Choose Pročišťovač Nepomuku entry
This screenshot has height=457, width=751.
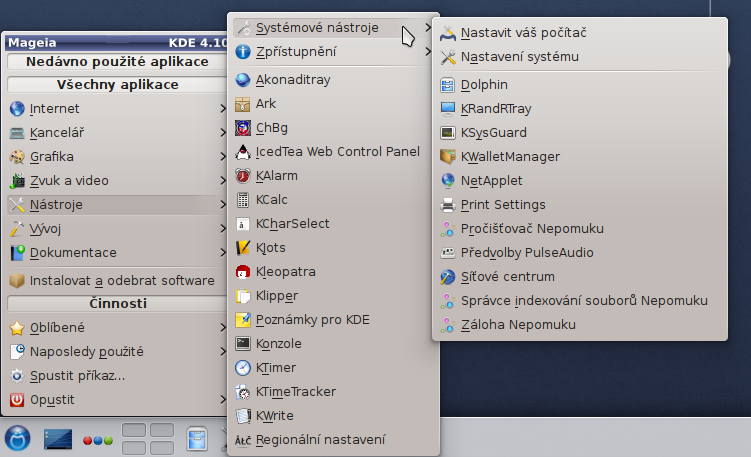(580, 228)
